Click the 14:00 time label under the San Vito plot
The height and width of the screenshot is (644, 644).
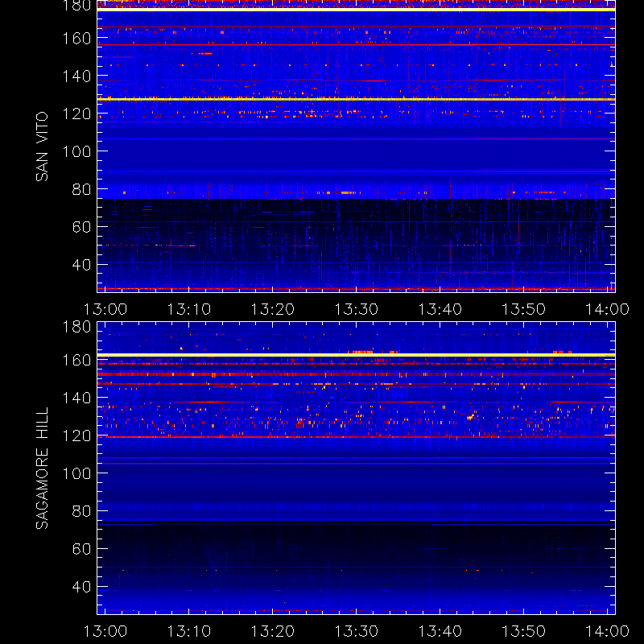(607, 309)
